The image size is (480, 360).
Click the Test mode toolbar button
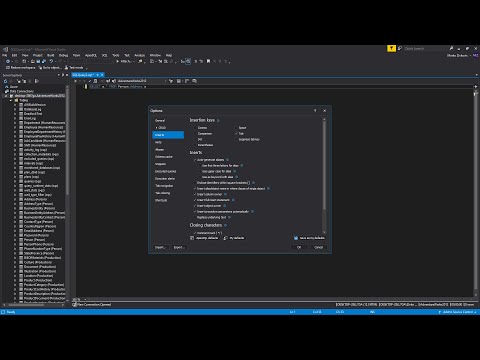pyautogui.click(x=74, y=68)
